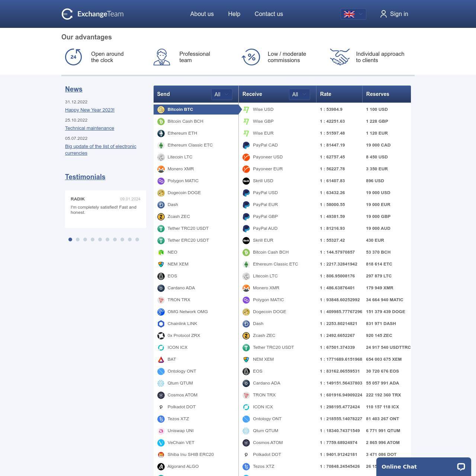The width and height of the screenshot is (476, 476).
Task: Click the Monero XMR icon in Send list
Action: click(161, 169)
